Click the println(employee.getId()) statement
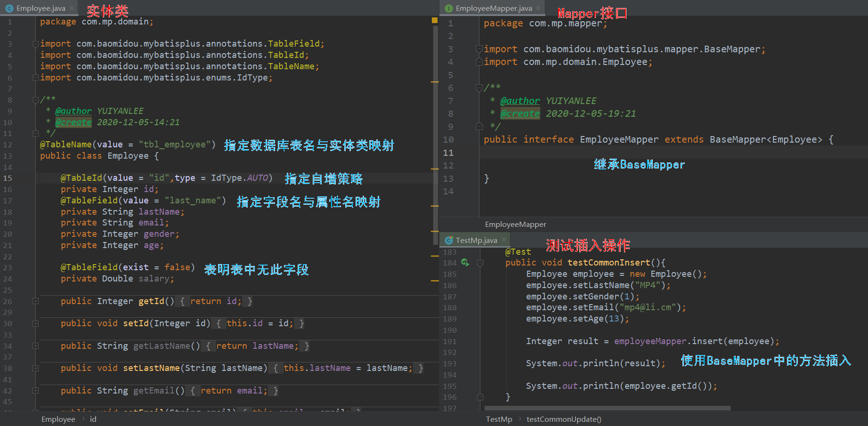The height and width of the screenshot is (426, 868). (x=622, y=386)
